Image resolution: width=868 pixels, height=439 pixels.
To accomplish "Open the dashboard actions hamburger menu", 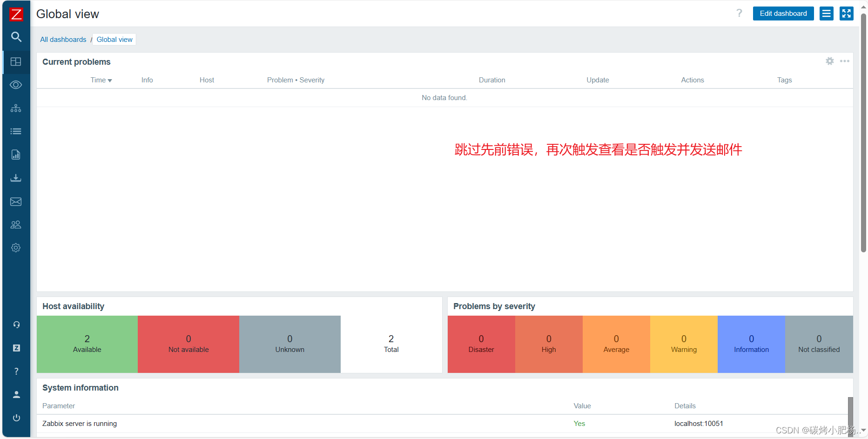I will 827,14.
